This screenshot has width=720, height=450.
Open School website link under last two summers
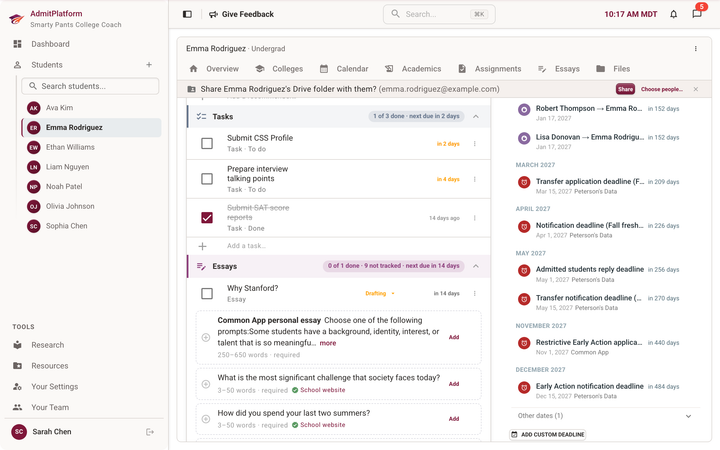[322, 425]
